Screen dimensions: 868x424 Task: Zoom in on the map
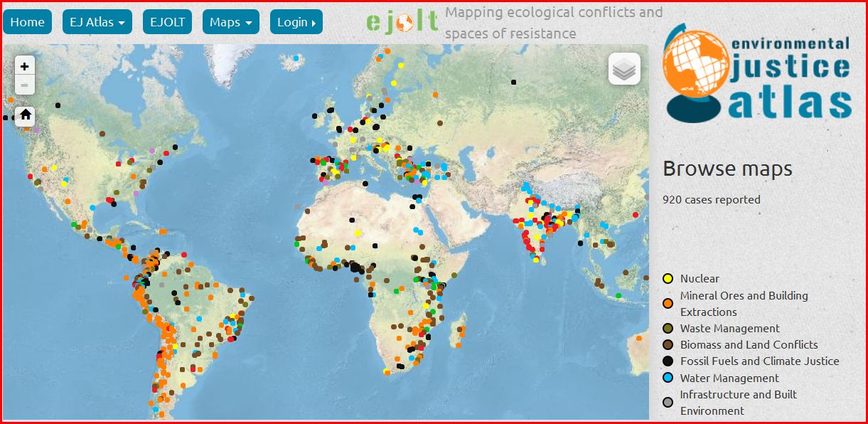click(x=24, y=66)
